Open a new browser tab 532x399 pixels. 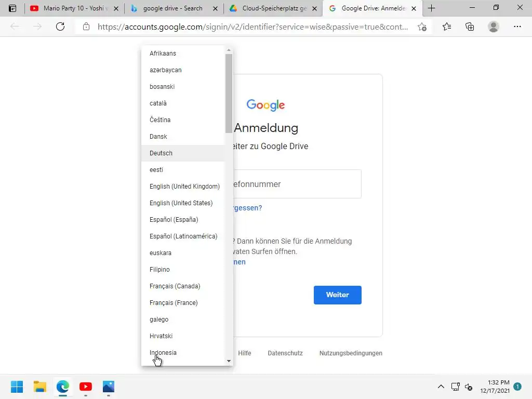(432, 8)
